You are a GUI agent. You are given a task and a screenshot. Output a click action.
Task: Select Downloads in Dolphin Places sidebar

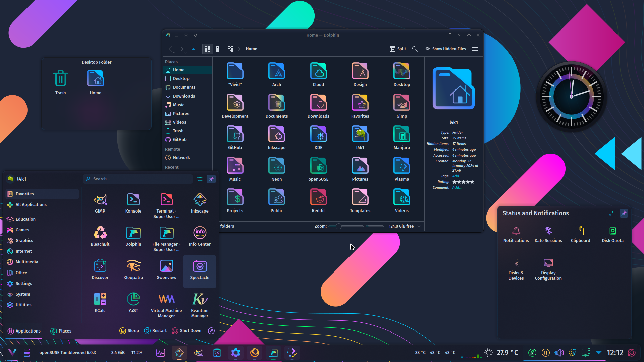click(x=187, y=96)
